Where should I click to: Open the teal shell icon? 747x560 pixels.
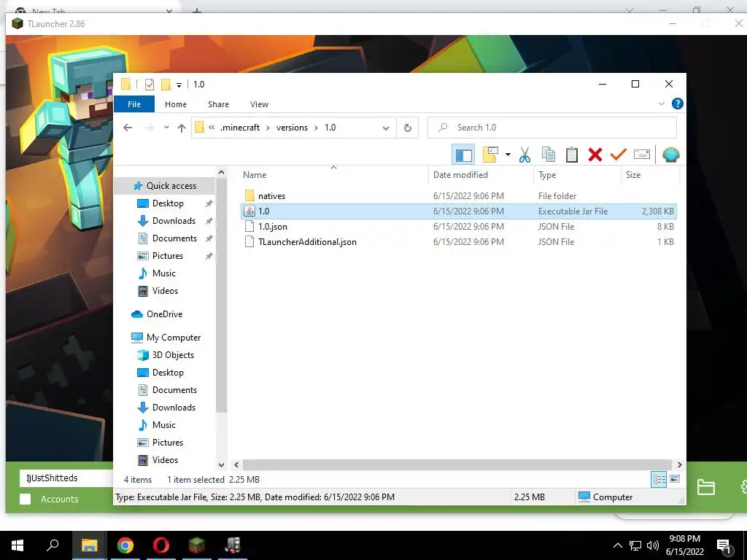click(x=671, y=155)
